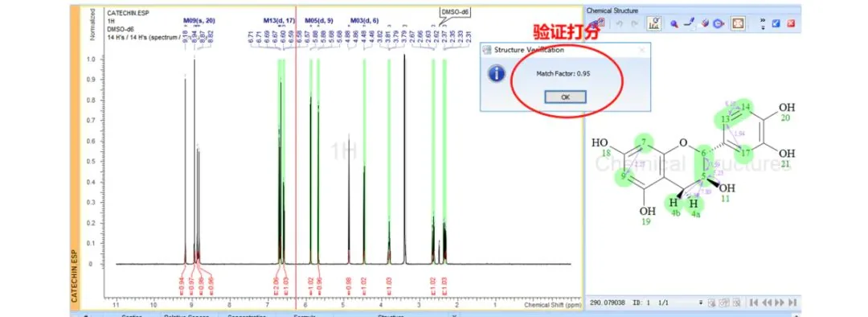The height and width of the screenshot is (317, 868).
Task: Click the M09(s, 20) multiplet label
Action: tap(199, 20)
